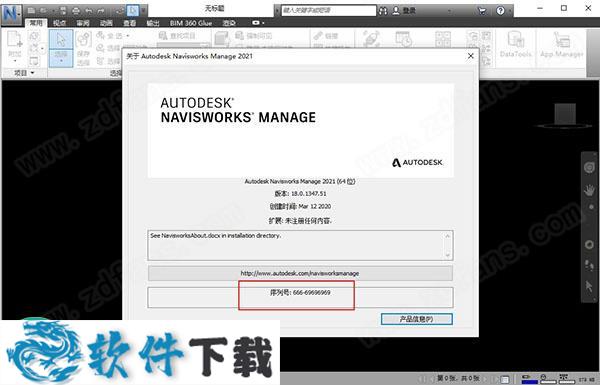Expand the Help dropdown arrow
600x385 pixels.
click(x=510, y=11)
